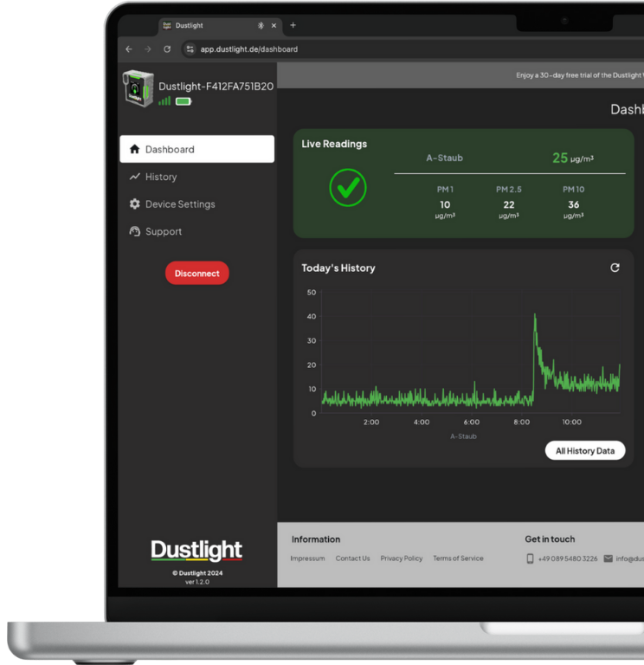The height and width of the screenshot is (665, 644).
Task: Click the Device Settings gear icon
Action: coord(134,204)
